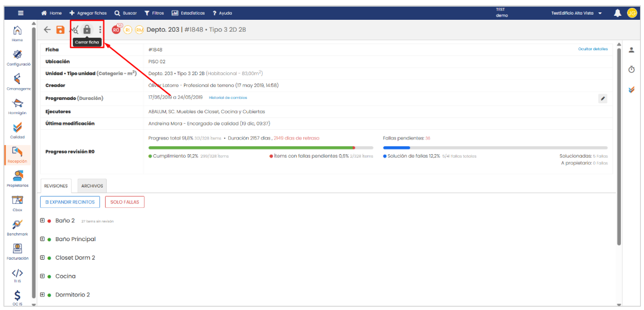Click the orange save floppy disk icon
Screen dimensions: 644x310
(x=60, y=29)
